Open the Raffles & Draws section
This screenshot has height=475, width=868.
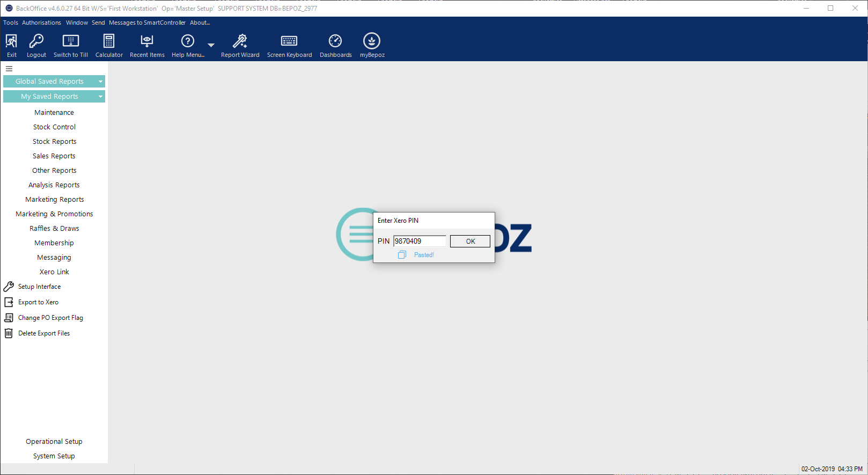point(54,229)
